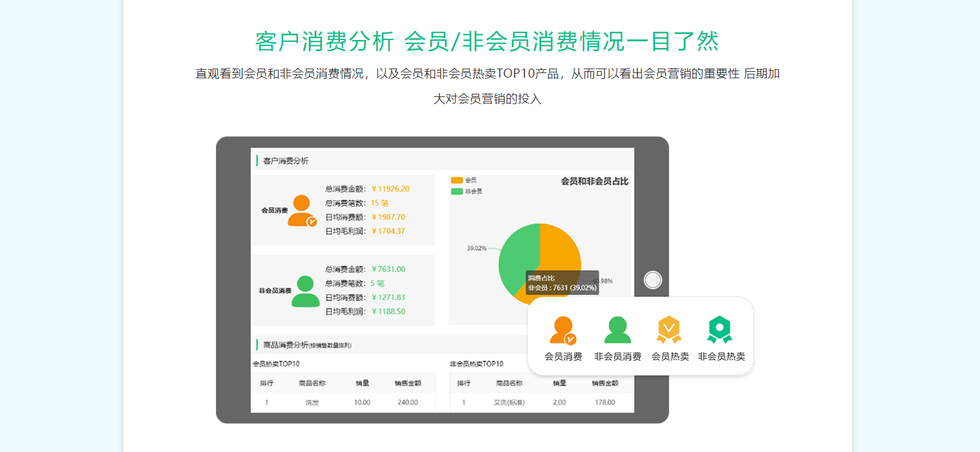Click the 39.02% label on the pie chart
This screenshot has height=452, width=980.
(x=476, y=246)
